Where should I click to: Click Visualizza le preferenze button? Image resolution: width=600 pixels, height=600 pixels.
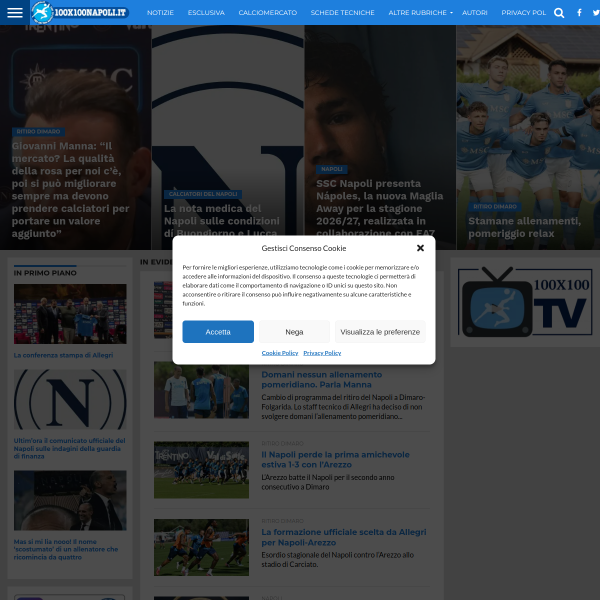[x=380, y=332]
